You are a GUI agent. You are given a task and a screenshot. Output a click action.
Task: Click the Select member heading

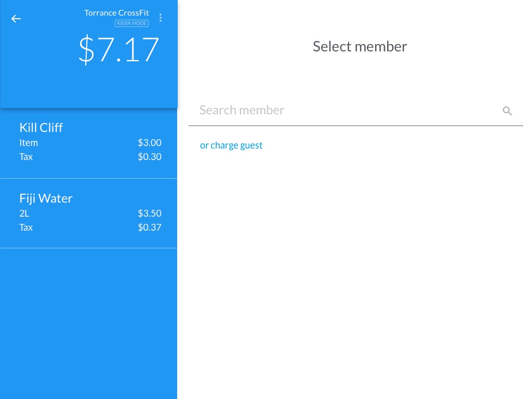pos(360,47)
